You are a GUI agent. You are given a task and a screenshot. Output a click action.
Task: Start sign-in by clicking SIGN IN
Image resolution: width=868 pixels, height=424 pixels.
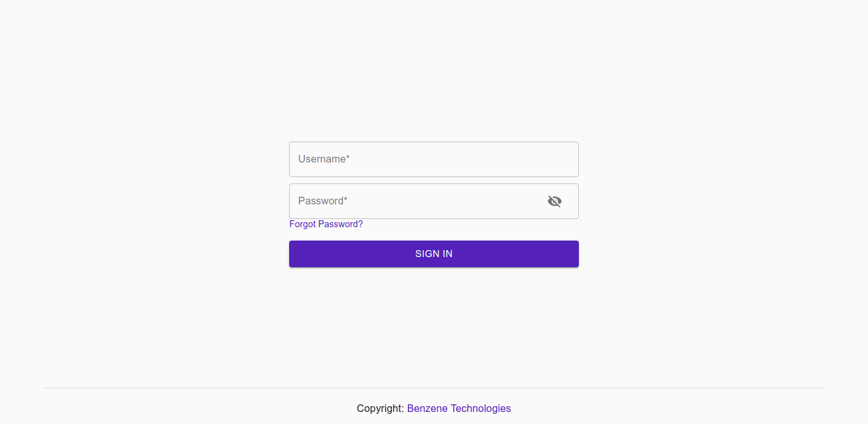coord(433,253)
